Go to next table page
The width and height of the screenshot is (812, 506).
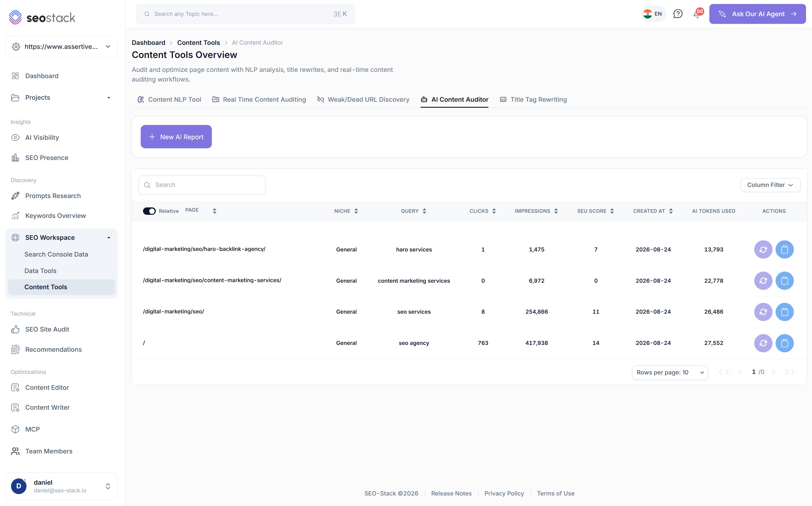click(773, 372)
